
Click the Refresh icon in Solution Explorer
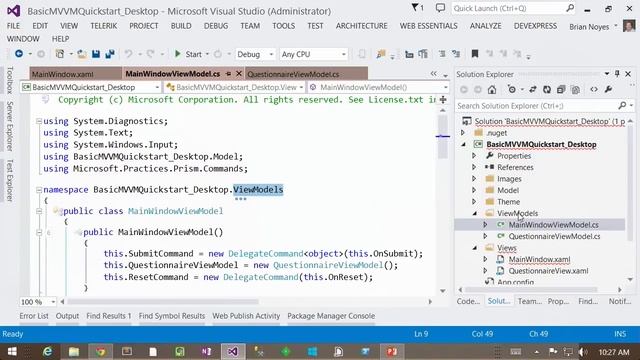point(547,89)
